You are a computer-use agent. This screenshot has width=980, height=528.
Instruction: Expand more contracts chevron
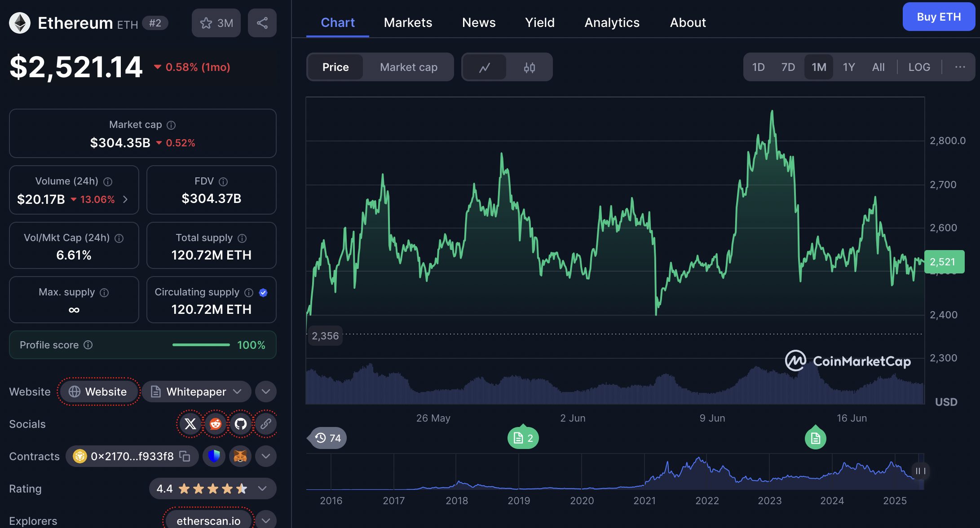(266, 456)
